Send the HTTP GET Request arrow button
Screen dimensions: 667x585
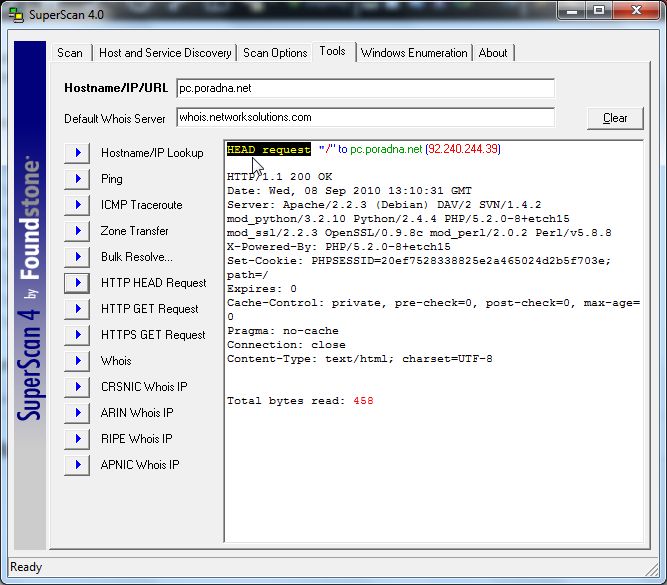point(77,309)
